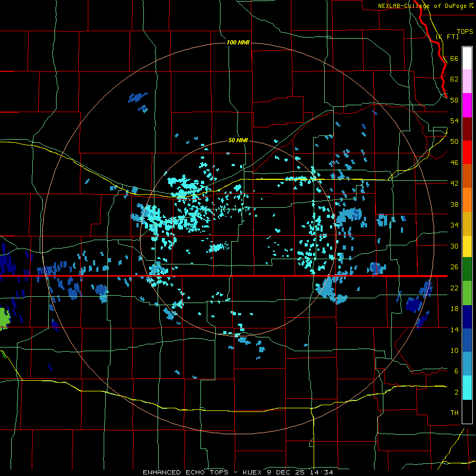Select the bright red legend color band
Viewport: 476px width, 476px height.
tap(467, 152)
